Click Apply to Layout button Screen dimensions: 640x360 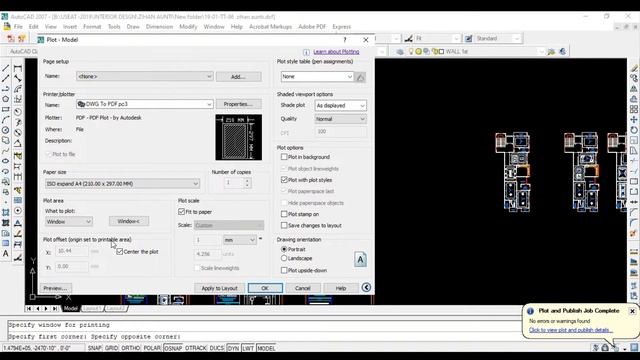[x=219, y=288]
